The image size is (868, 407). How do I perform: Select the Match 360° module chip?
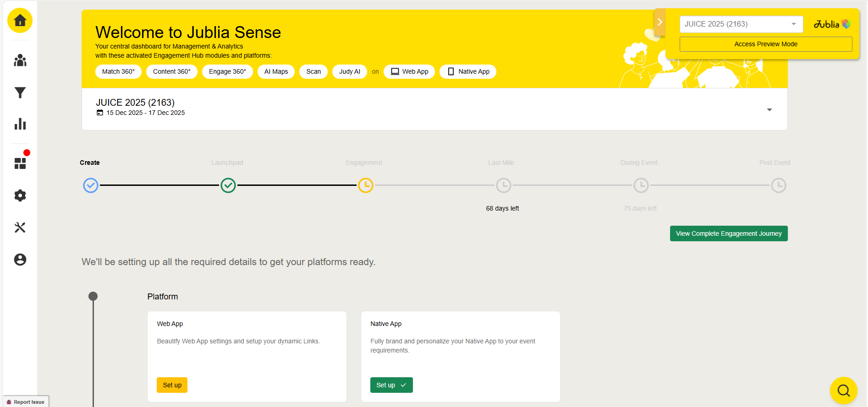tap(118, 71)
